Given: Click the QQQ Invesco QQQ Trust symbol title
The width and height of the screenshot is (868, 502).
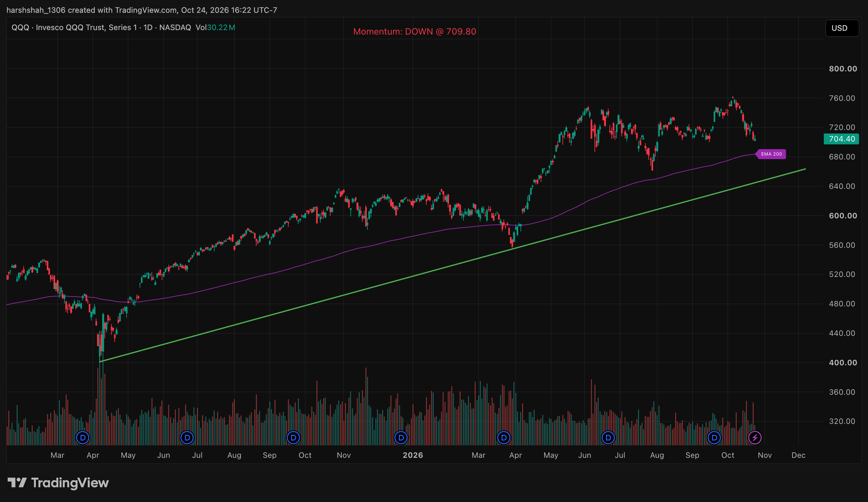Looking at the screenshot, I should tap(101, 28).
